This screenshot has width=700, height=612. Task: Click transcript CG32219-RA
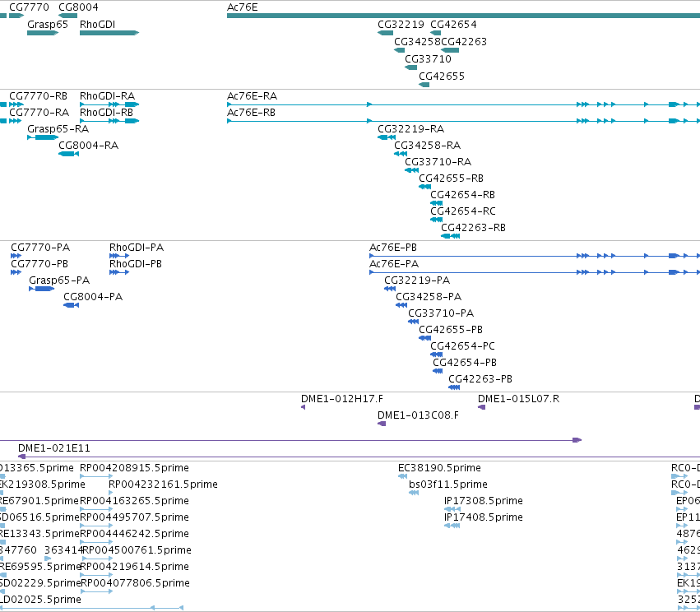click(410, 129)
